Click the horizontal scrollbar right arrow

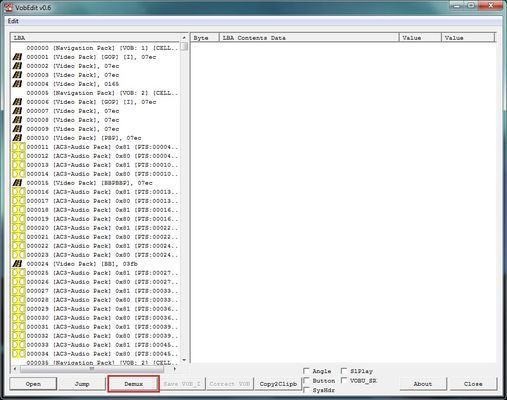(x=175, y=369)
